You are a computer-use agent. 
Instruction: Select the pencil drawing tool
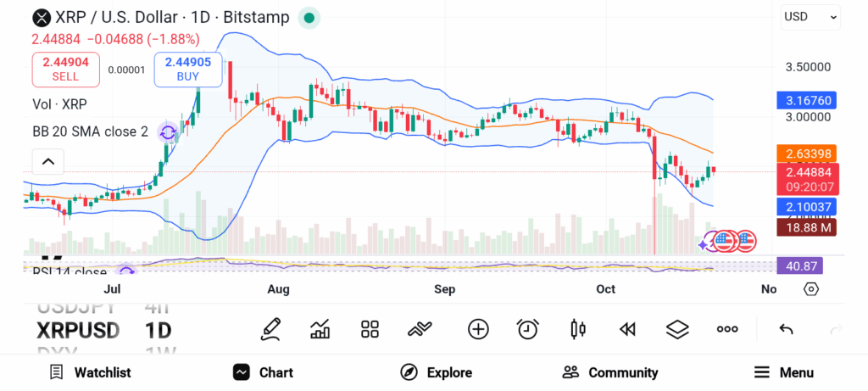271,329
